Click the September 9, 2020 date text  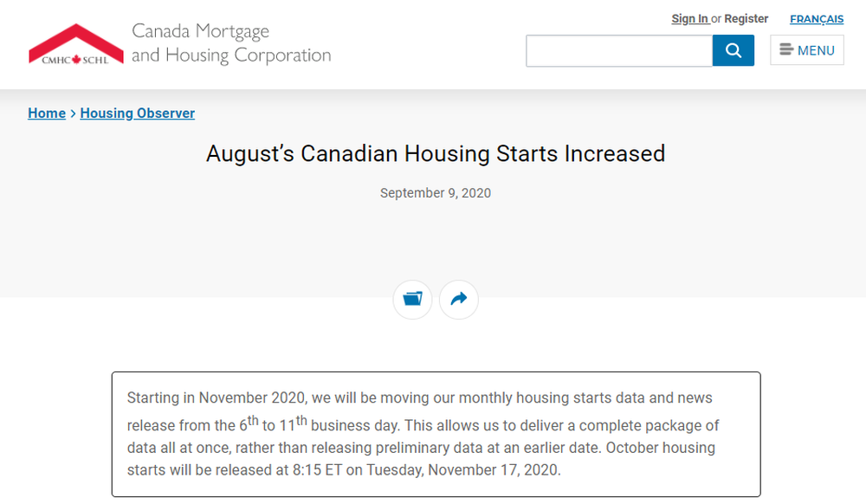(436, 193)
